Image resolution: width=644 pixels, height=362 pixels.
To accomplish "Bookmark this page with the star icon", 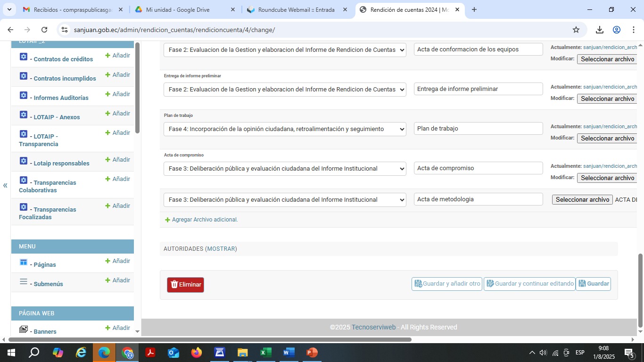I will 576,30.
